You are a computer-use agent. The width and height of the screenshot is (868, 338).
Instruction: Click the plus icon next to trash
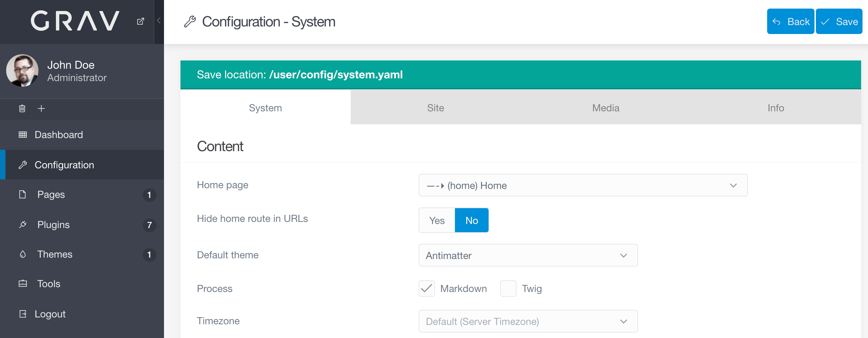[x=41, y=108]
